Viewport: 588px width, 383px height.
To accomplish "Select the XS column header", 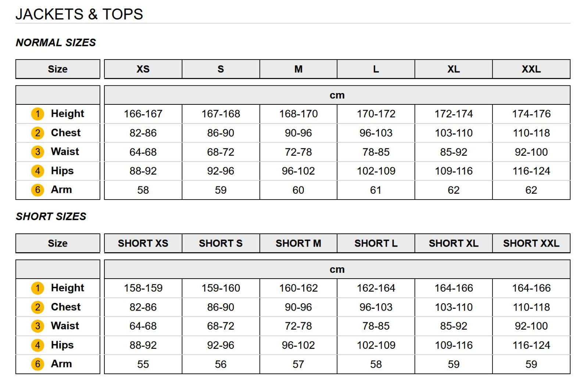I will [x=143, y=69].
